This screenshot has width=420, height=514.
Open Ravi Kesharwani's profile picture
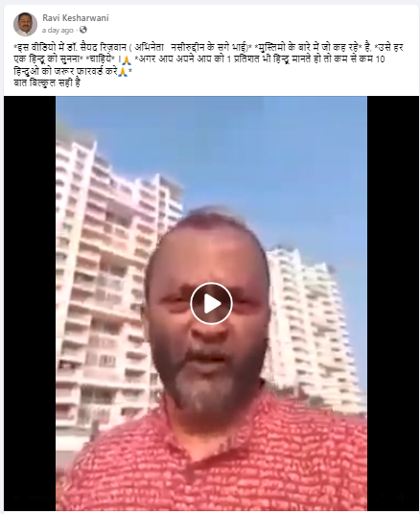tap(25, 24)
